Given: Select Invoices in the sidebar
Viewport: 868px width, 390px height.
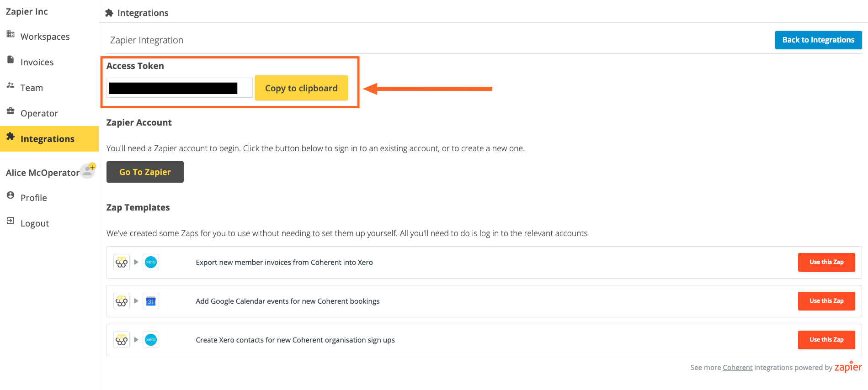Looking at the screenshot, I should point(37,62).
